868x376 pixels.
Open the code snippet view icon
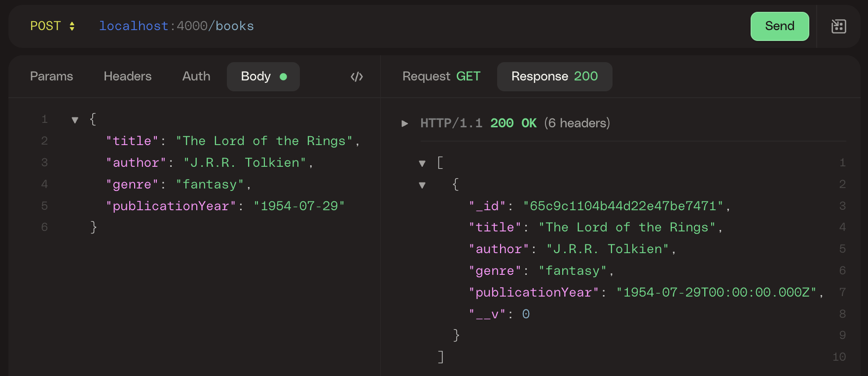pos(357,76)
